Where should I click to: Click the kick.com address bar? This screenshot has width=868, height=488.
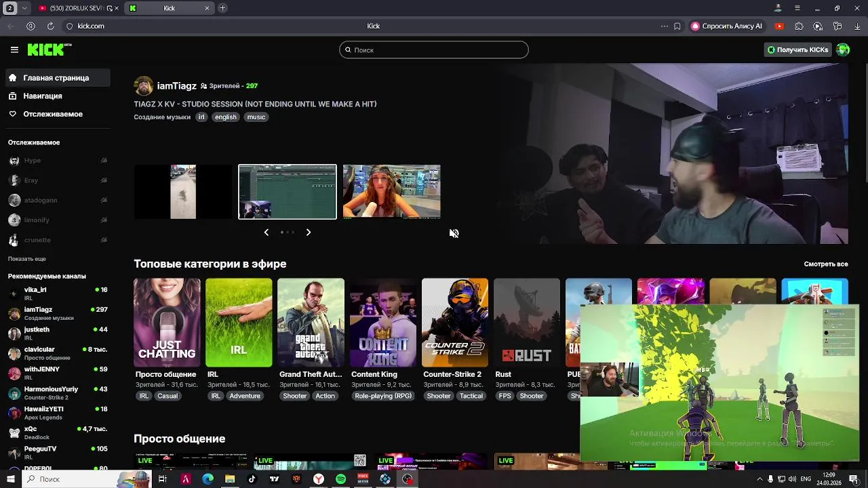(91, 26)
